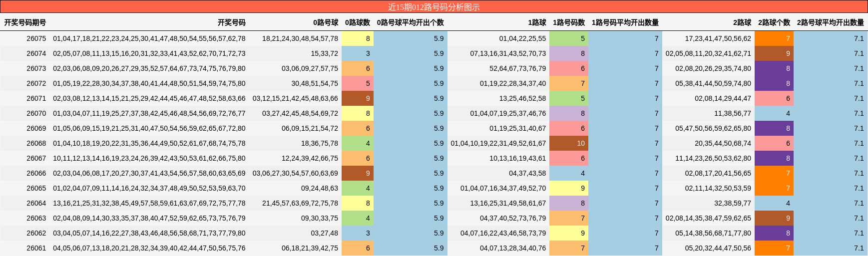Select issue number 26061
Viewport: 868px width, 256px height.
tap(36, 248)
